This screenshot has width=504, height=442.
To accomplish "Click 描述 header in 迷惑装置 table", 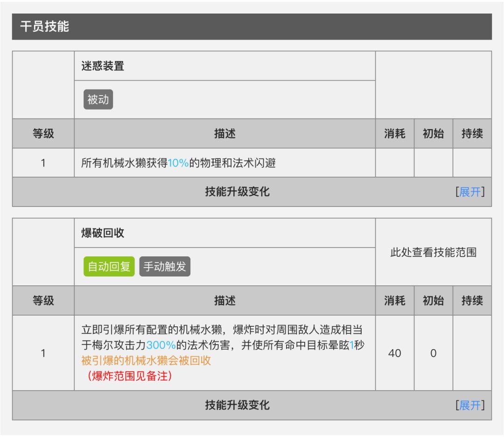I will coord(224,133).
